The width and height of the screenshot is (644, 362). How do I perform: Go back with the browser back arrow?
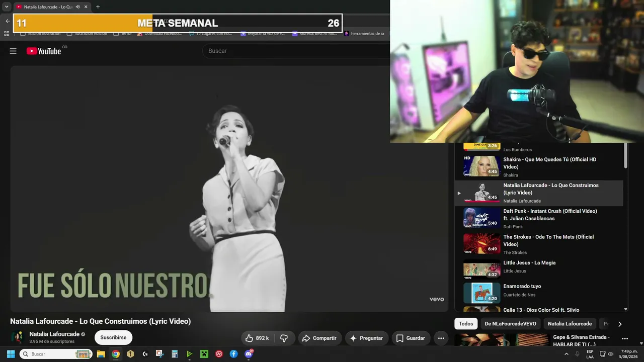(x=8, y=21)
